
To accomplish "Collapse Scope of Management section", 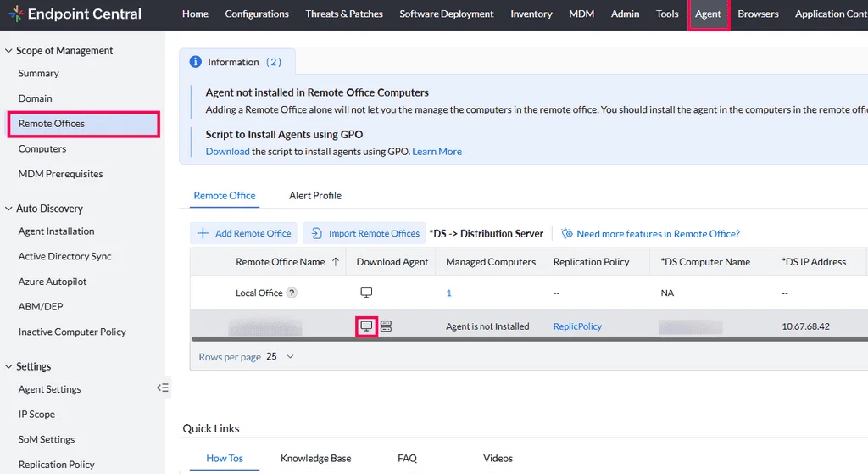I will (x=8, y=50).
